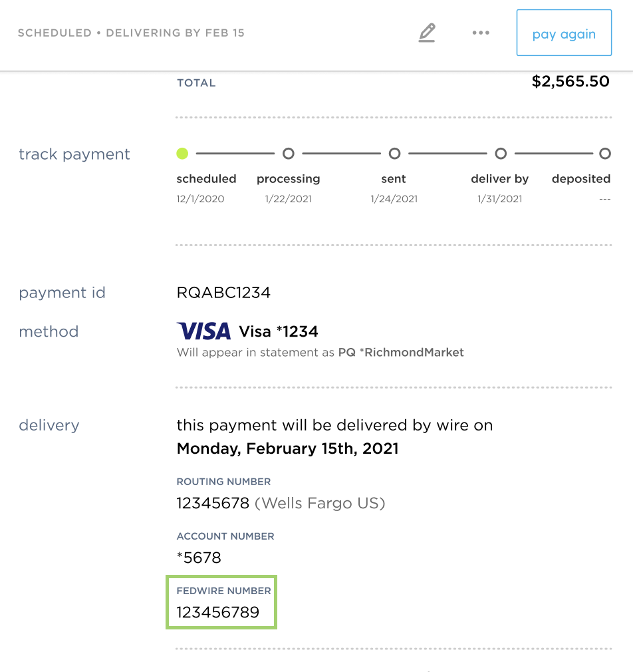Click the highlighted Fedwire number 123456789
The width and height of the screenshot is (633, 672).
coord(218,612)
